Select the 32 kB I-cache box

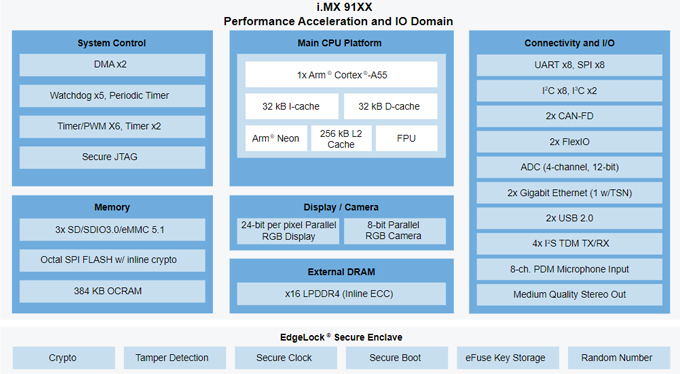coord(291,106)
